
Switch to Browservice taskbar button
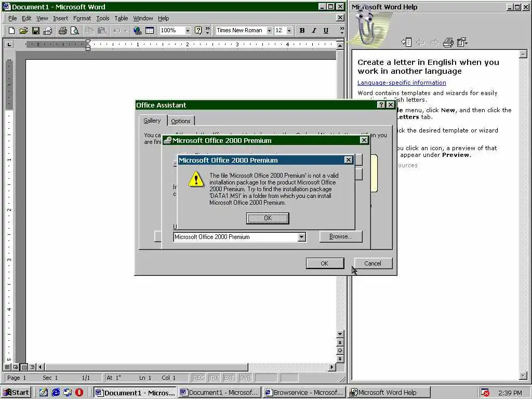pyautogui.click(x=304, y=393)
